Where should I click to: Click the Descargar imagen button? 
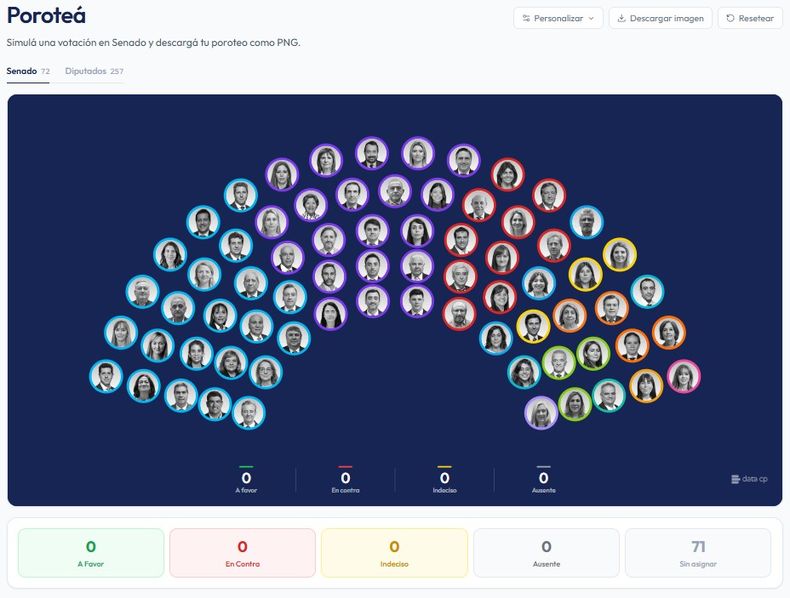click(661, 18)
